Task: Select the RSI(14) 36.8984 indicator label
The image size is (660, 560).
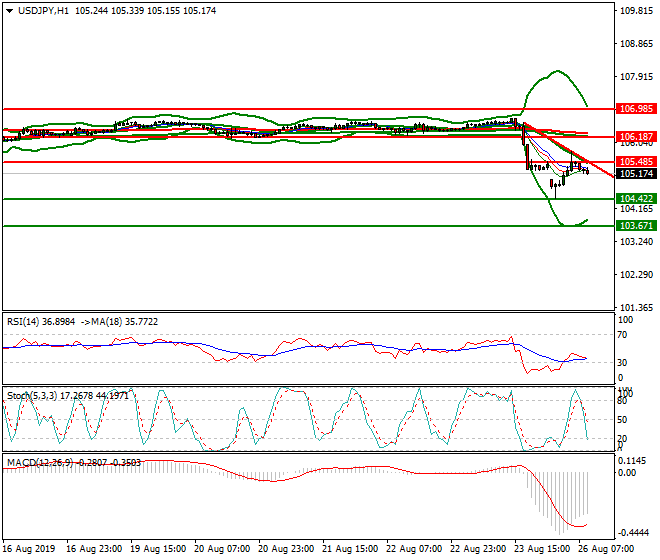Action: tap(41, 322)
